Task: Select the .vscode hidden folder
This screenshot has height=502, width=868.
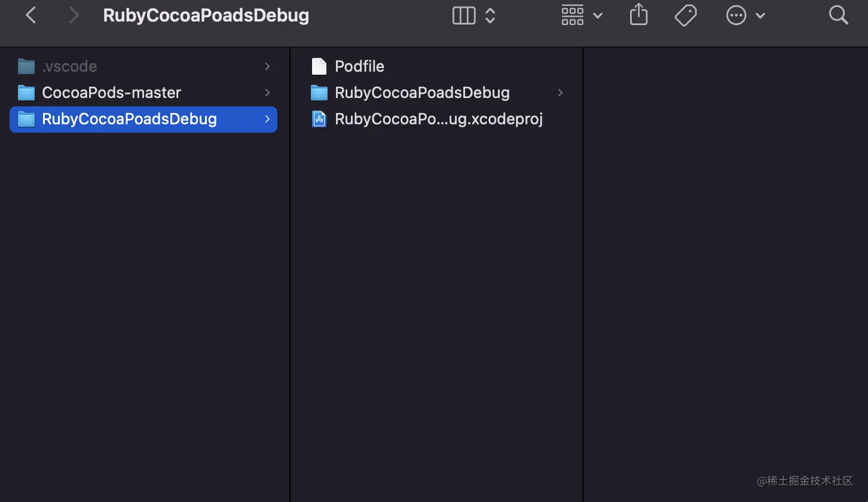Action: coord(69,66)
